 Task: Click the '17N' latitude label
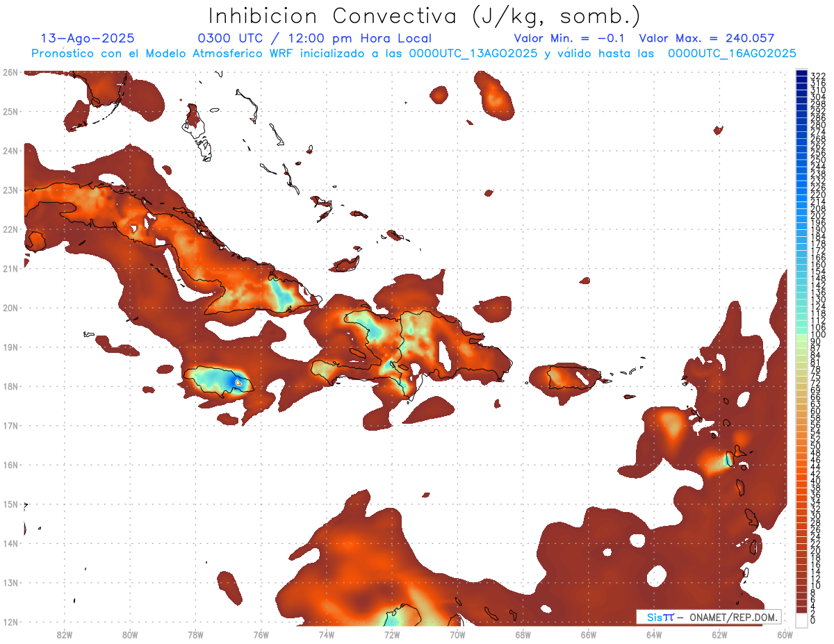tap(10, 425)
